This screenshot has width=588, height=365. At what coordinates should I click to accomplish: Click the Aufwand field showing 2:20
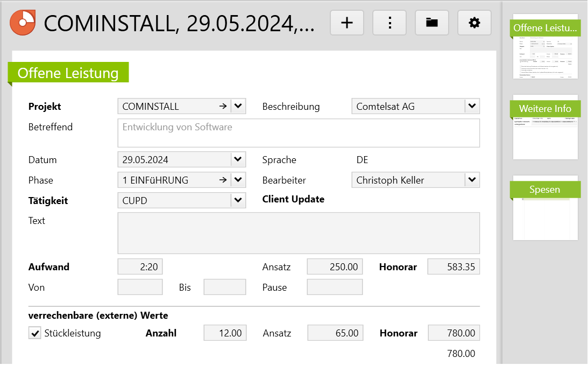click(140, 267)
